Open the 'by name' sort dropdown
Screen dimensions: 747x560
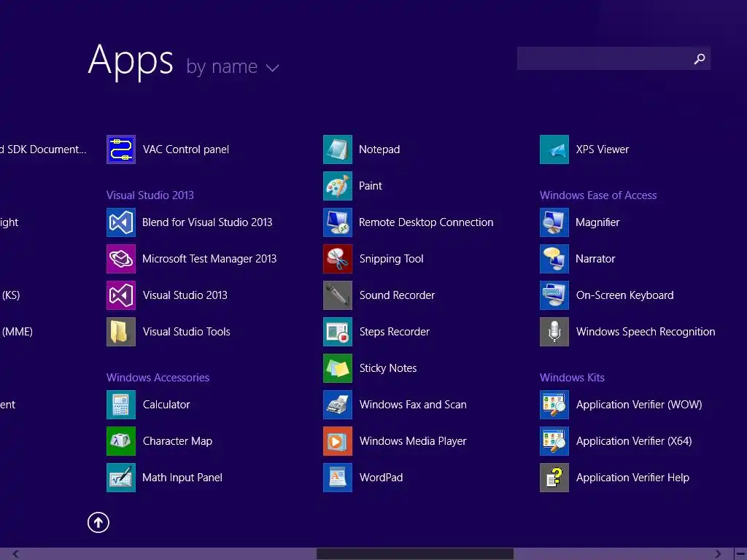[x=233, y=67]
